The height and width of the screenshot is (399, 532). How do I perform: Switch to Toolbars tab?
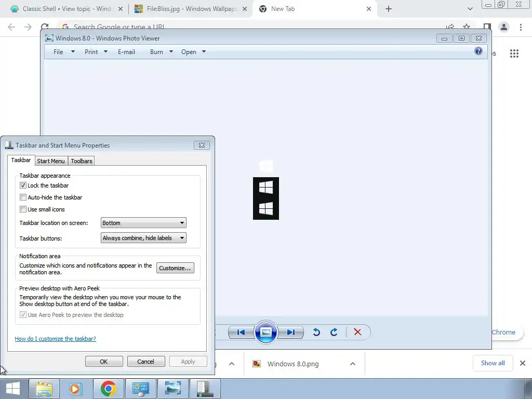82,161
